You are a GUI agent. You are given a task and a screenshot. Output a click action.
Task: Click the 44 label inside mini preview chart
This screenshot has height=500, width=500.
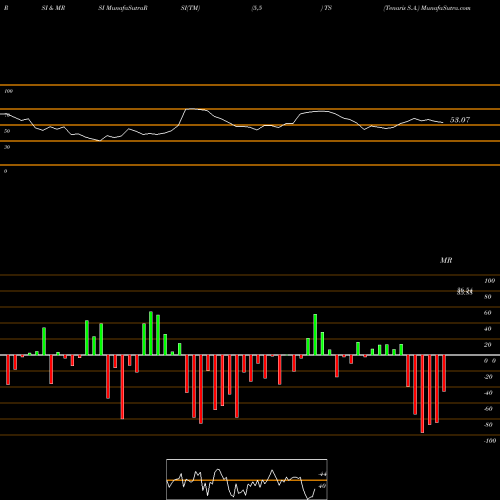click(322, 474)
